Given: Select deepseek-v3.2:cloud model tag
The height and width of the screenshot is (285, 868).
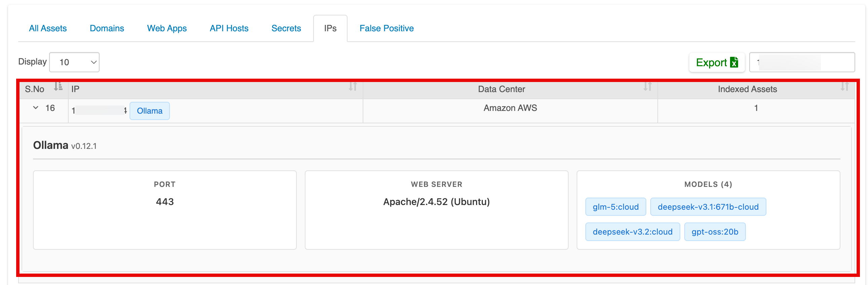Looking at the screenshot, I should point(632,232).
